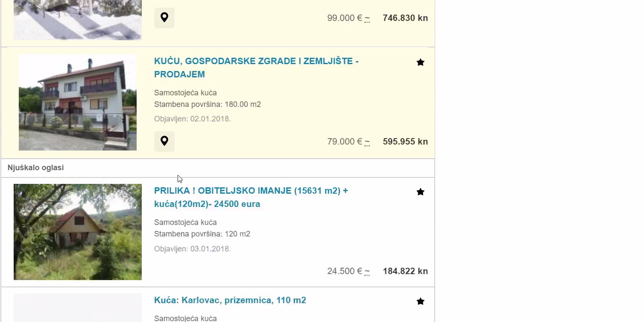Click the tilde beside 99.000 €
644x322 pixels.
click(x=367, y=18)
